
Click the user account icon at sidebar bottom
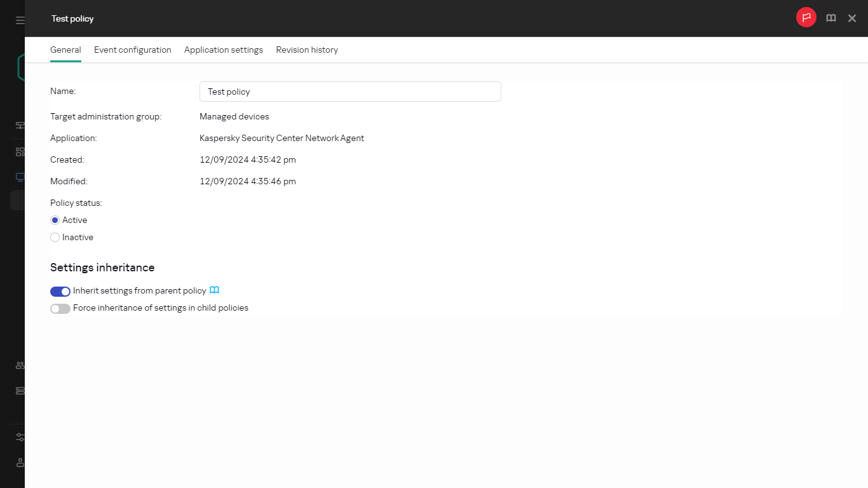coord(20,463)
